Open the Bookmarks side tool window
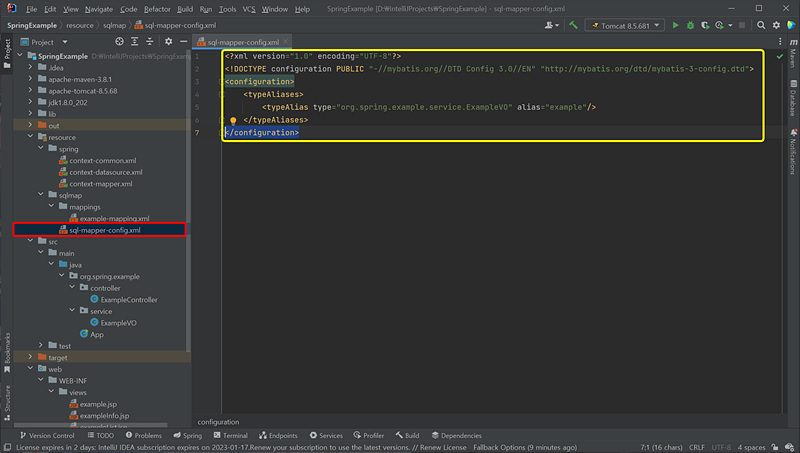The image size is (800, 453). (x=7, y=352)
